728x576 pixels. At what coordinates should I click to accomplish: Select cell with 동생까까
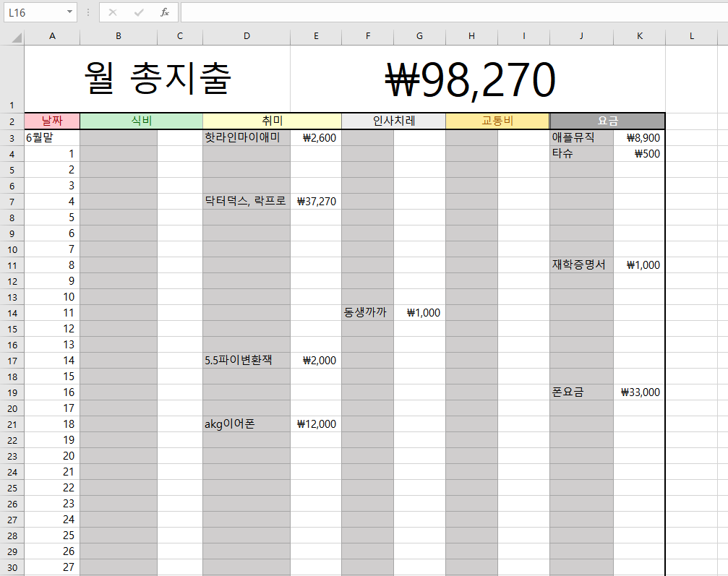pyautogui.click(x=368, y=313)
